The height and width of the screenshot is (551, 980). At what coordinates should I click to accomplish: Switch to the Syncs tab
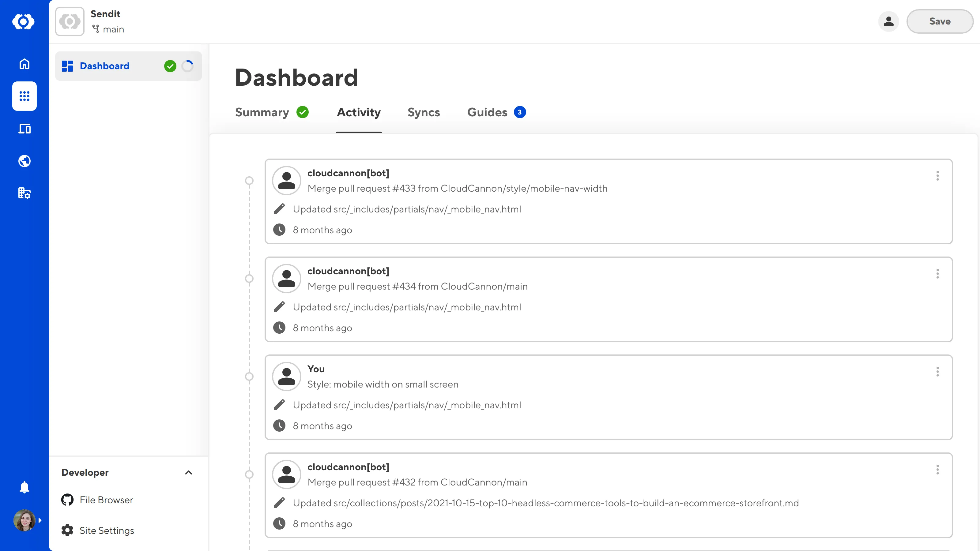424,112
